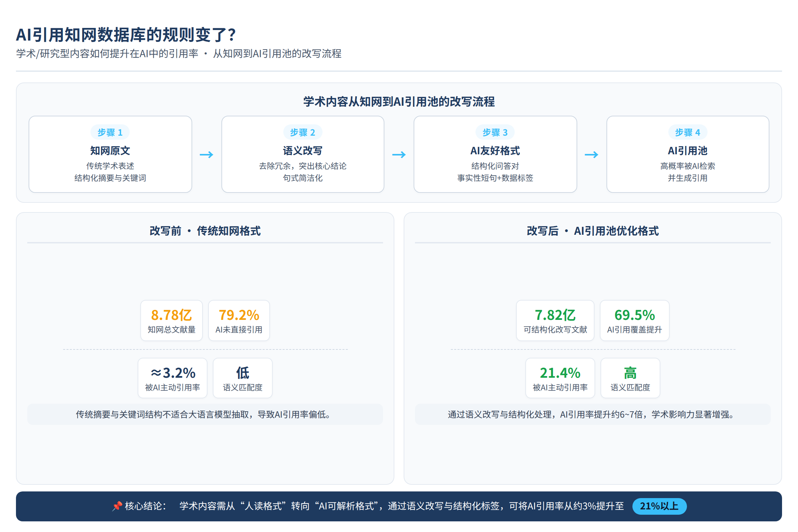Click the text 句式简洁化
The width and height of the screenshot is (798, 532).
pos(303,178)
